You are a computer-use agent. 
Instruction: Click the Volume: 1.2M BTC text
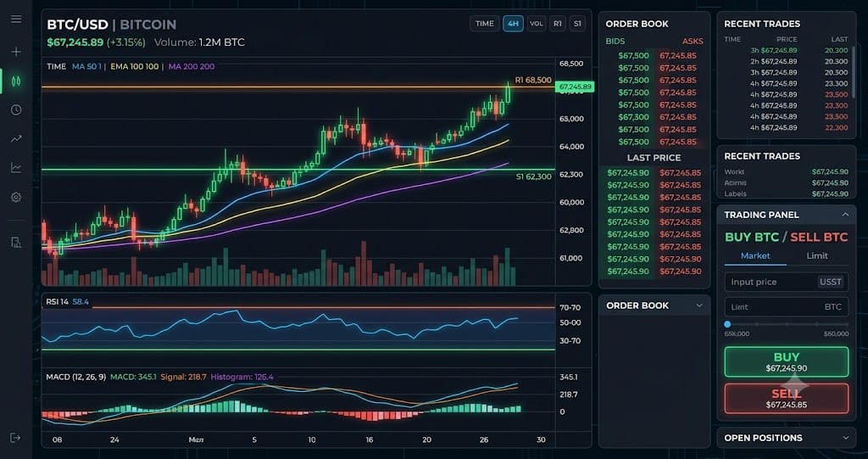coord(199,42)
